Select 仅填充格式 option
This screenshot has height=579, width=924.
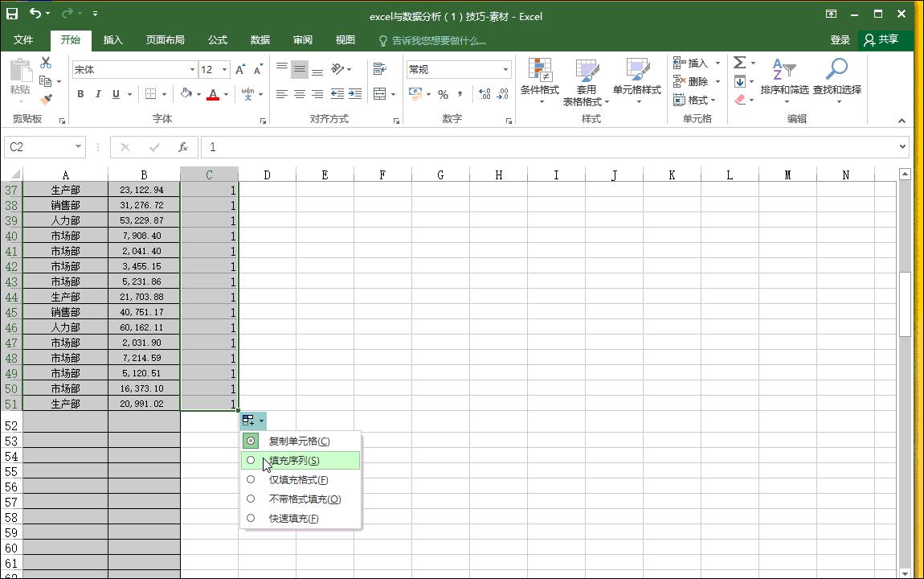point(301,480)
